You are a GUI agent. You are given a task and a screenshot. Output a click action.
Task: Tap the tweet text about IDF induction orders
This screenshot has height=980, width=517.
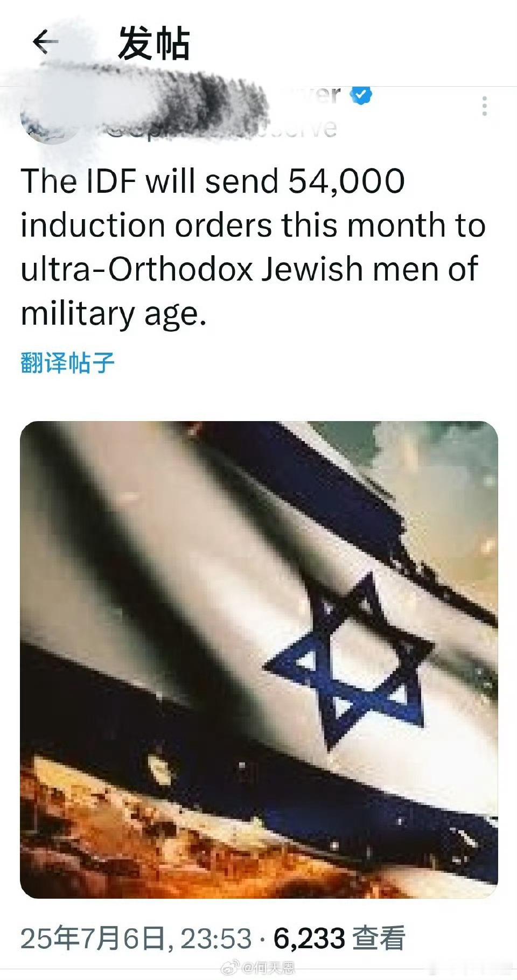(253, 247)
